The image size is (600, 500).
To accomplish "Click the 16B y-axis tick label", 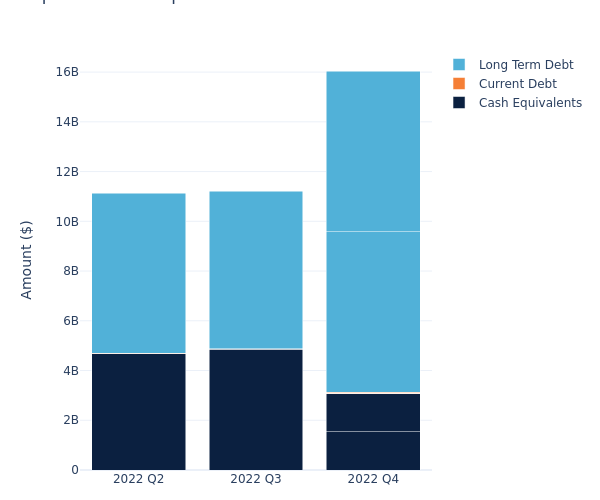I will tap(67, 72).
